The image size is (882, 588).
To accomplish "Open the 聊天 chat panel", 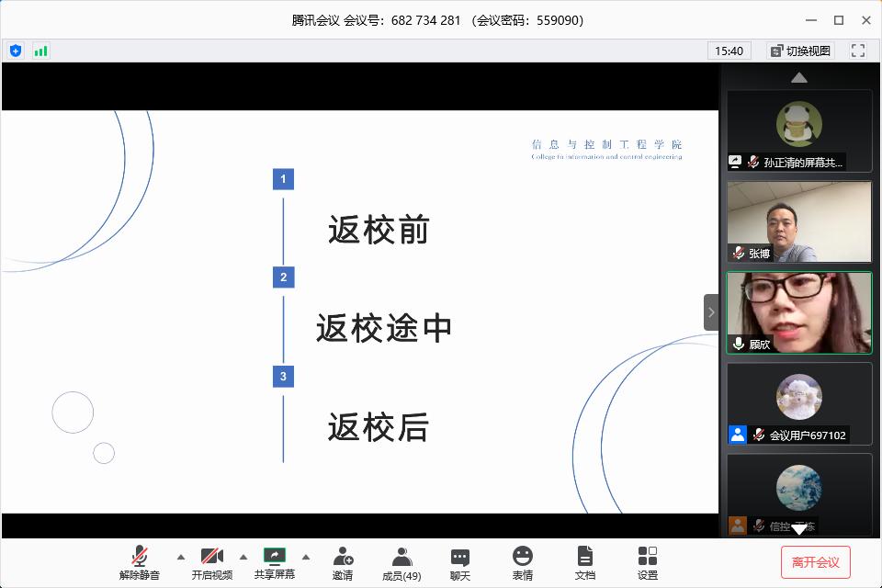I will pos(460,562).
